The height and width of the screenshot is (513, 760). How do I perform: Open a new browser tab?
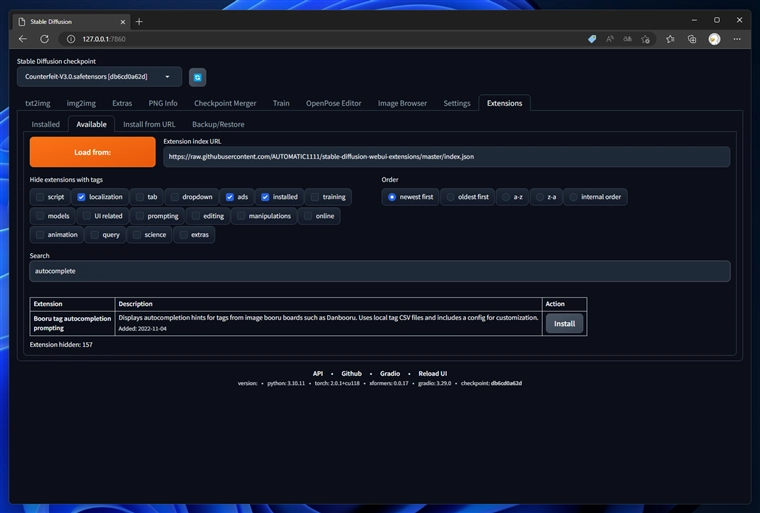point(139,21)
